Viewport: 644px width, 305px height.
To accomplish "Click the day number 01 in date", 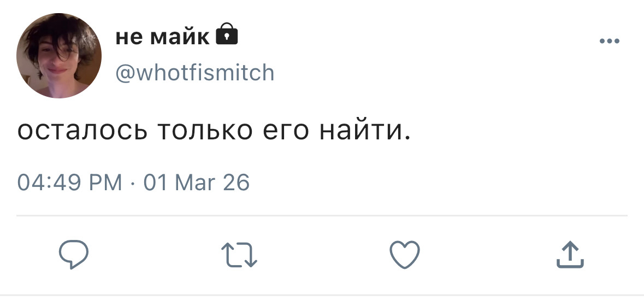I will 155,183.
